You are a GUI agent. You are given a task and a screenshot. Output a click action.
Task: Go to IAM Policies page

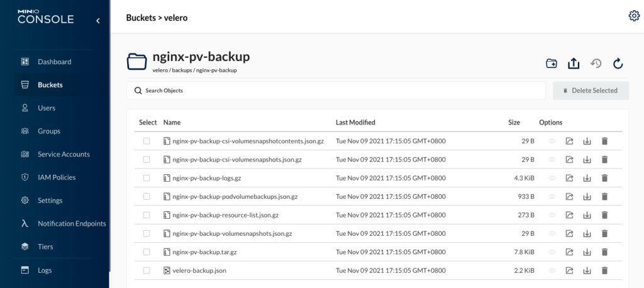click(57, 177)
